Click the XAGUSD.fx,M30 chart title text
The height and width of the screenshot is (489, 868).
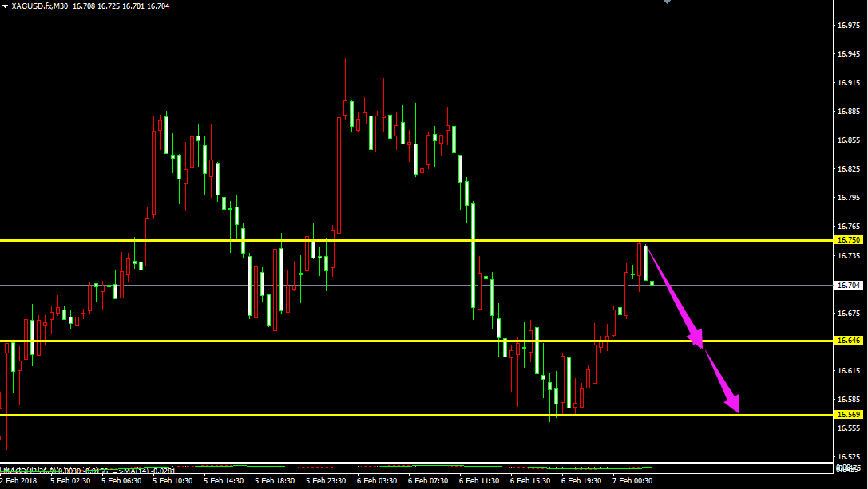(40, 6)
